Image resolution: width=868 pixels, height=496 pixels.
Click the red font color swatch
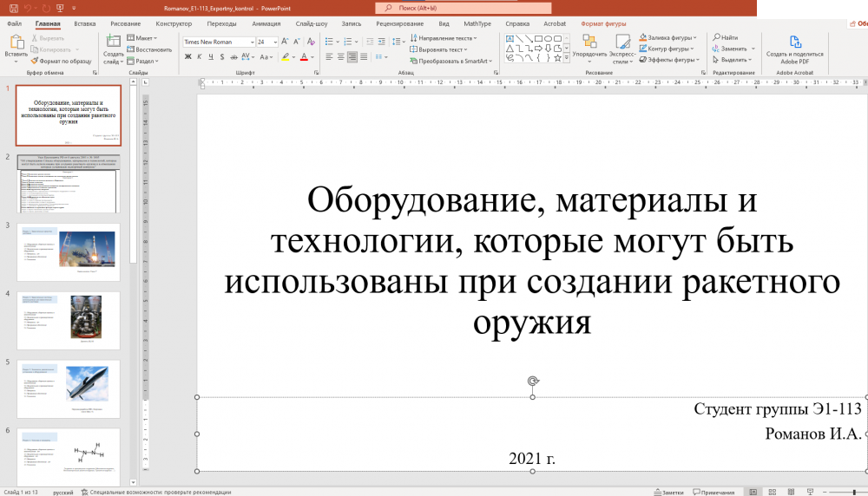[305, 57]
